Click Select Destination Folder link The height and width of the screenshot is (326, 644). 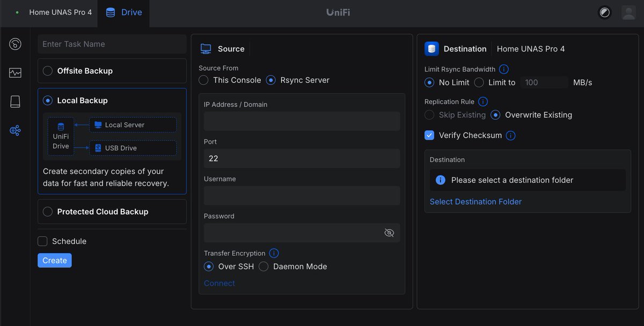click(x=475, y=202)
